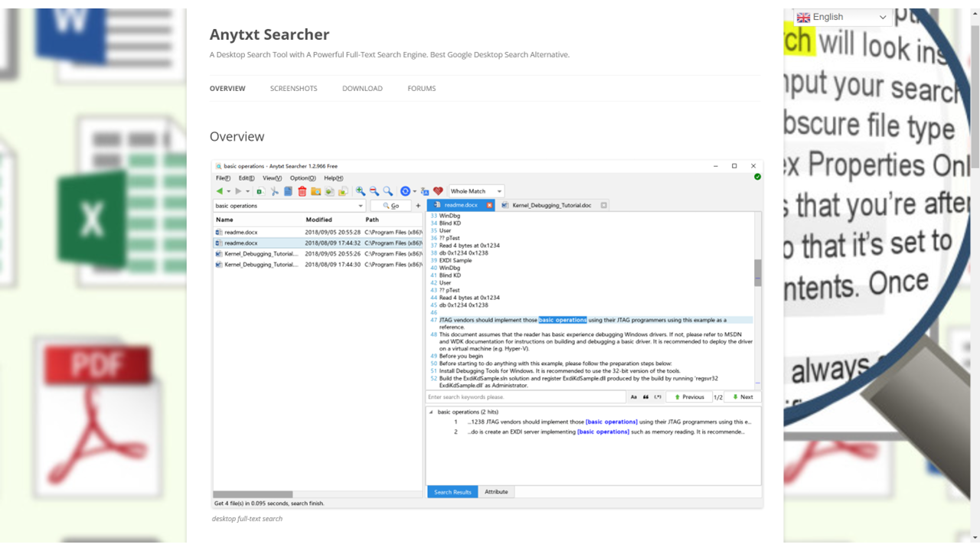This screenshot has width=980, height=551.
Task: Toggle the whole-word quotes search option
Action: pos(645,397)
